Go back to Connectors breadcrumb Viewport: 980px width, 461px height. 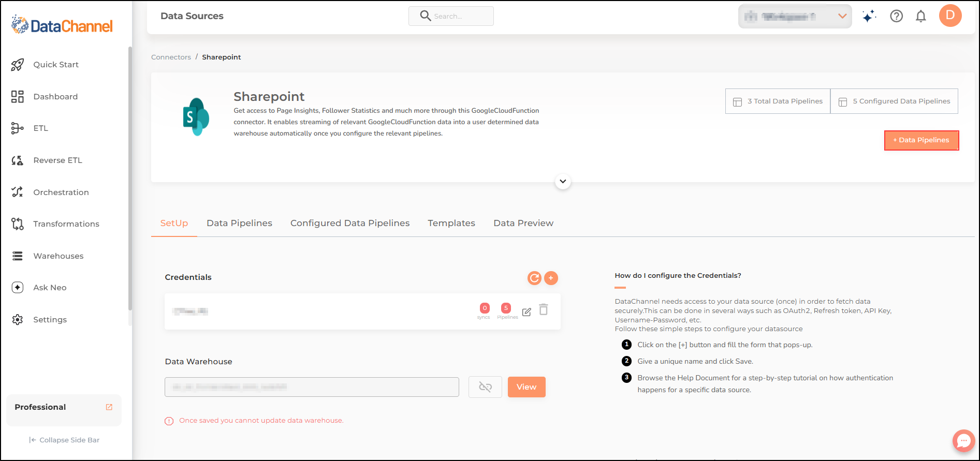[x=171, y=57]
